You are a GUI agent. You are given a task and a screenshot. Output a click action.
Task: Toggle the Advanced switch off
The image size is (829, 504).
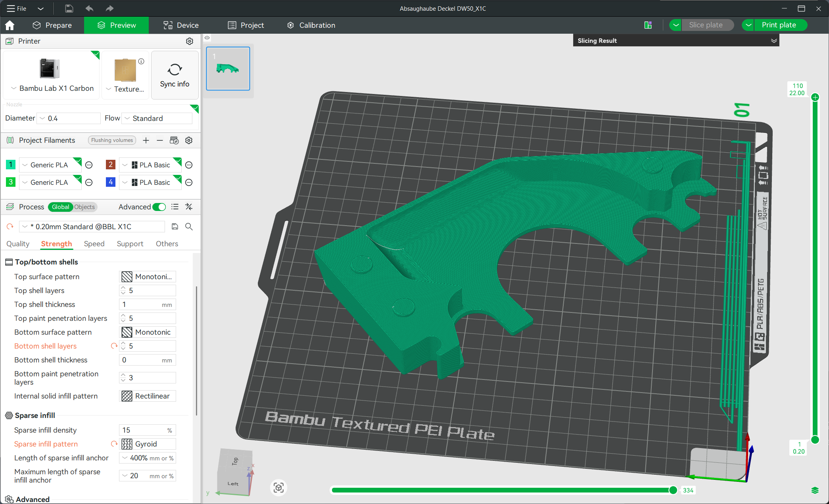pyautogui.click(x=159, y=207)
